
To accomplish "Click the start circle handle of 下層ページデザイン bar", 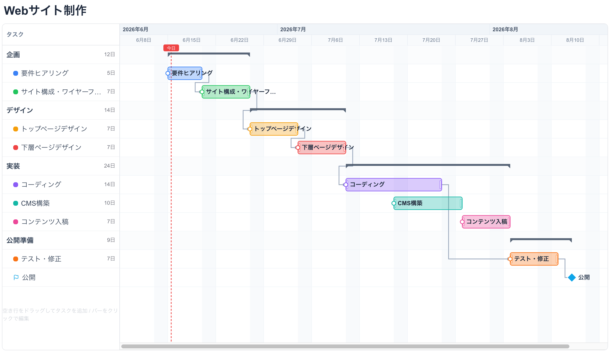I will coord(298,147).
